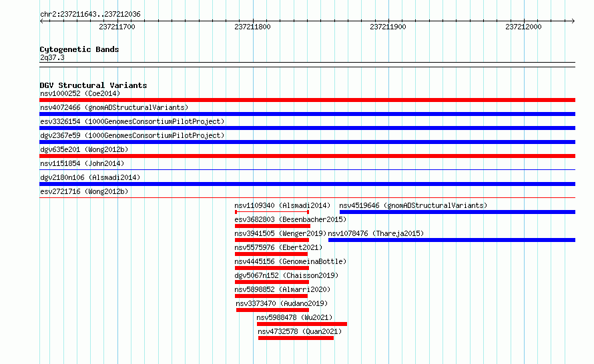Click the nsv3941505 (Wenger2019) red bar
Image resolution: width=594 pixels, height=364 pixels.
(272, 240)
